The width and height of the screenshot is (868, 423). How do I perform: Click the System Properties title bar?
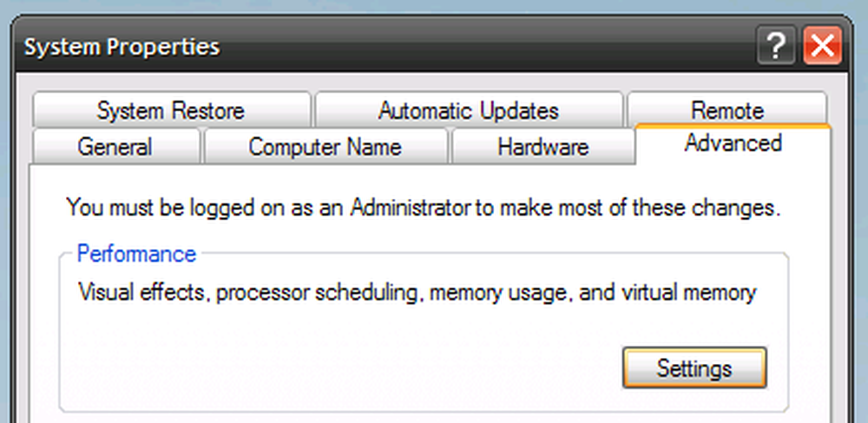[x=387, y=47]
